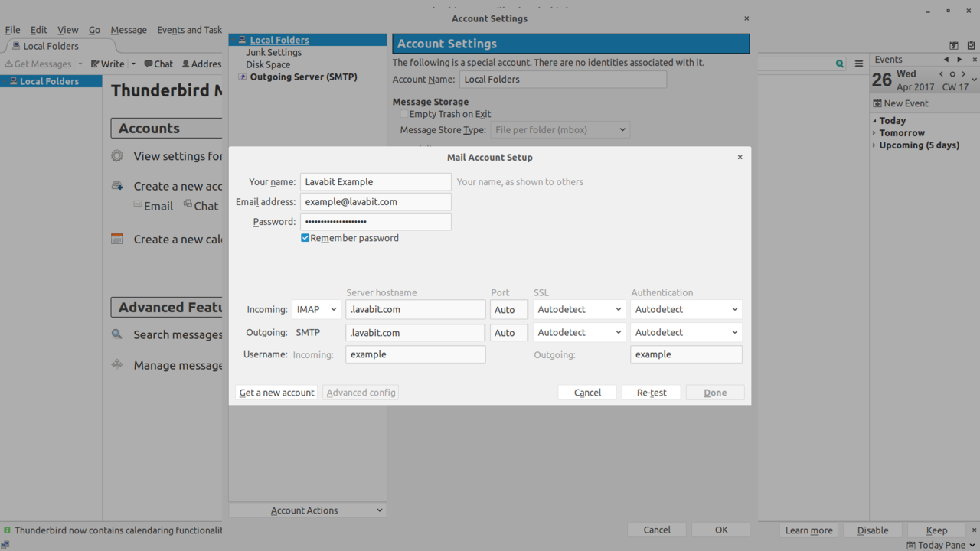This screenshot has height=551, width=980.
Task: Open the Account Actions dropdown
Action: 308,510
